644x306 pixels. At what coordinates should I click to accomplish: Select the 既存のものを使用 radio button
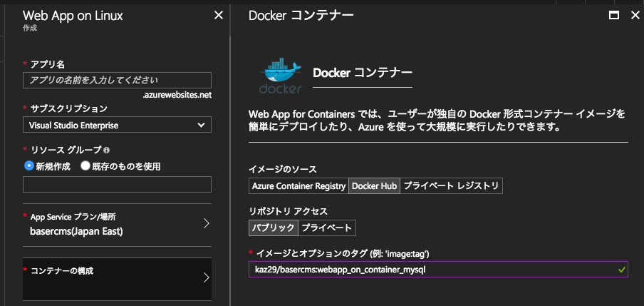pyautogui.click(x=85, y=166)
